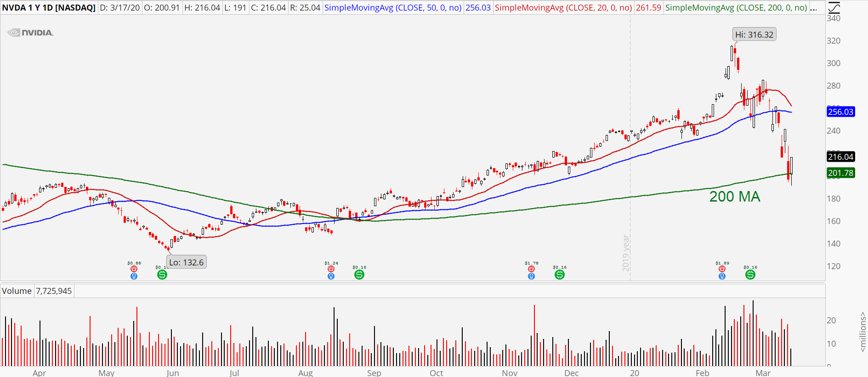The width and height of the screenshot is (868, 377).
Task: Click the 50 SMA value 256.03 in header
Action: pos(478,8)
